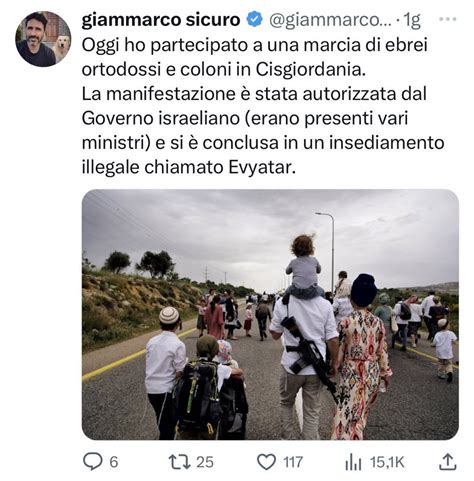
Task: Click the share upload icon
Action: point(447,462)
